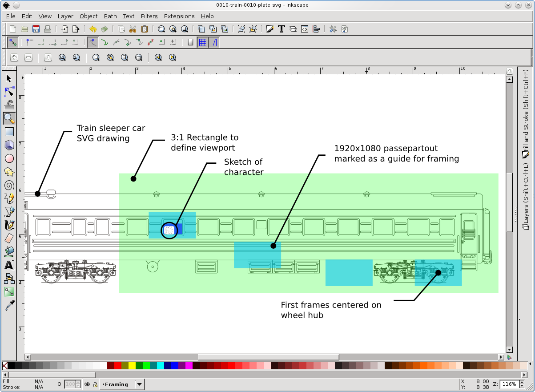Pick the yellow palette swatch
The height and width of the screenshot is (392, 535).
(x=132, y=366)
